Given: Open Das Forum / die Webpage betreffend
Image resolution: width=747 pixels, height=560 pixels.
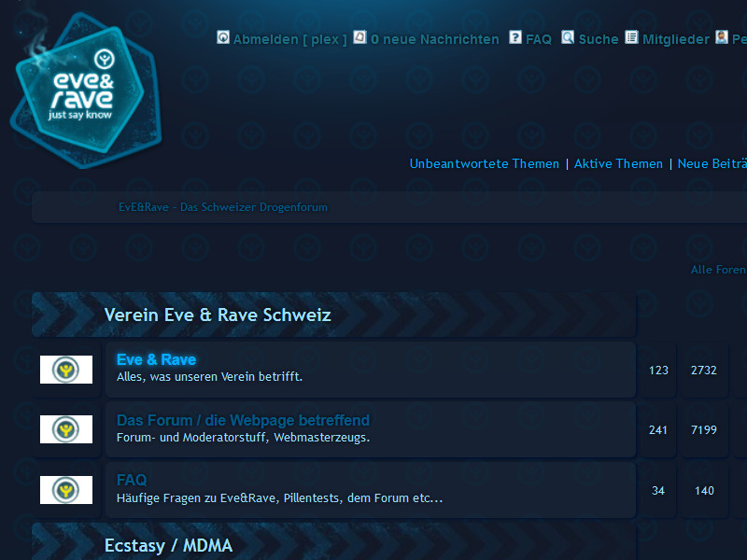Looking at the screenshot, I should pos(243,420).
